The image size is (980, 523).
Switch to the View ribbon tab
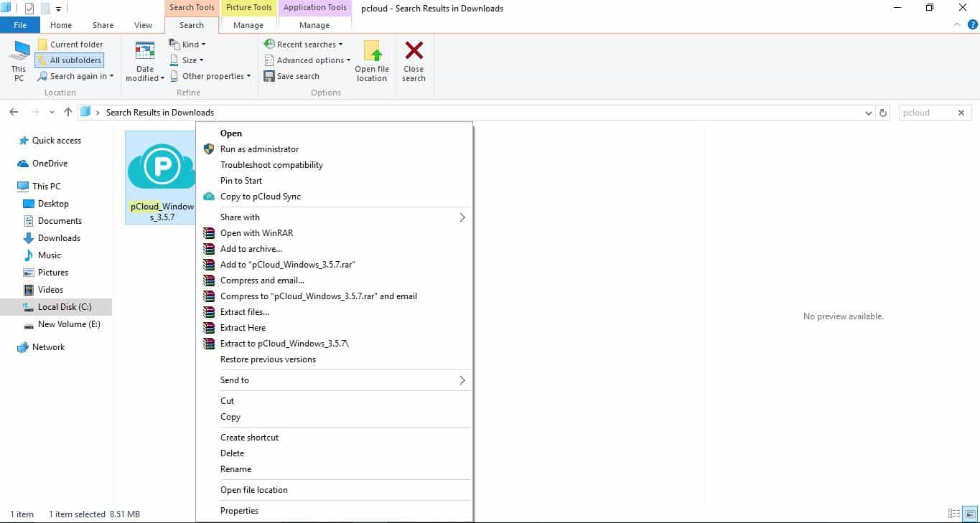coord(142,24)
